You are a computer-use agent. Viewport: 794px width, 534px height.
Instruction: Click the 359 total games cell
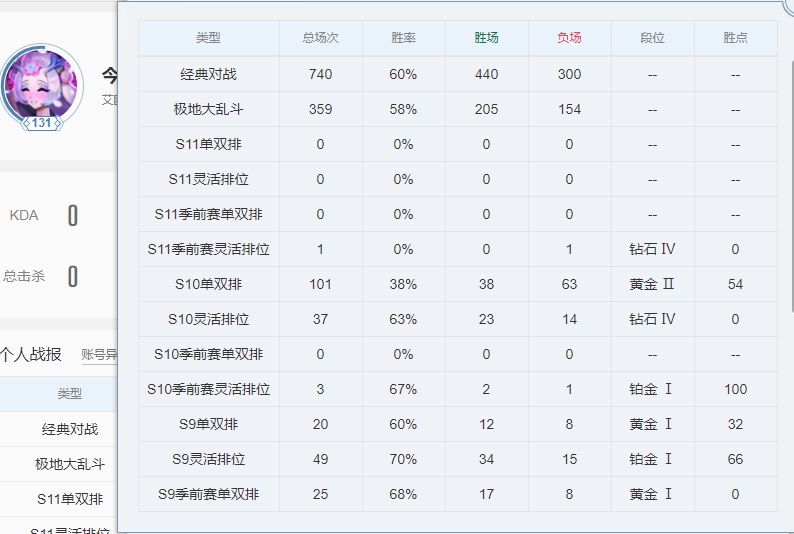(321, 109)
